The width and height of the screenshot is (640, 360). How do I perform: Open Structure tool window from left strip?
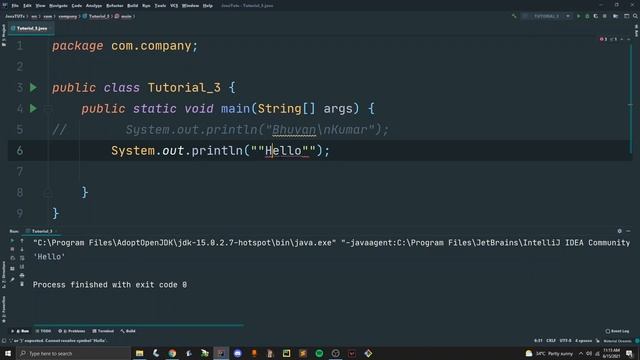tap(4, 275)
